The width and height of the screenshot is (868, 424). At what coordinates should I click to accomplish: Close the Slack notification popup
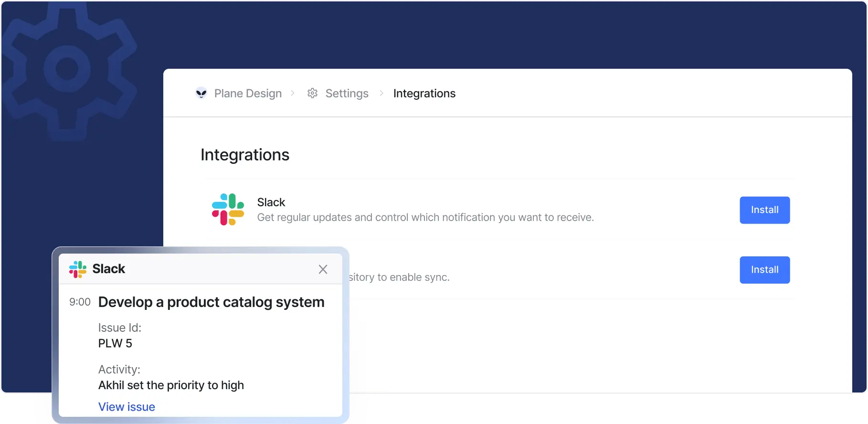click(323, 269)
